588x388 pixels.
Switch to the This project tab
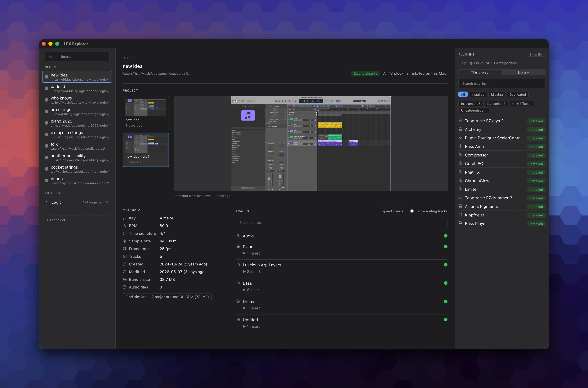tap(480, 72)
